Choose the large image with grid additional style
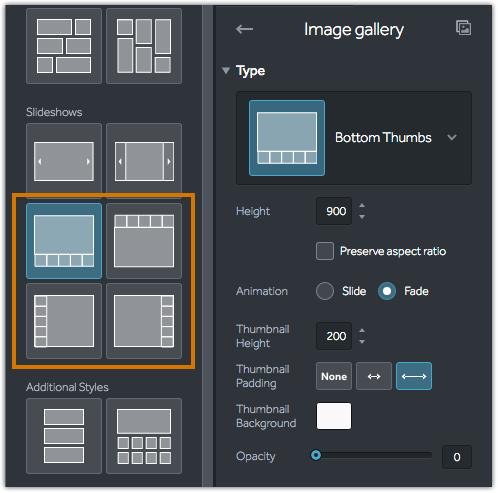Viewport: 498px width, 493px height. pos(144,436)
